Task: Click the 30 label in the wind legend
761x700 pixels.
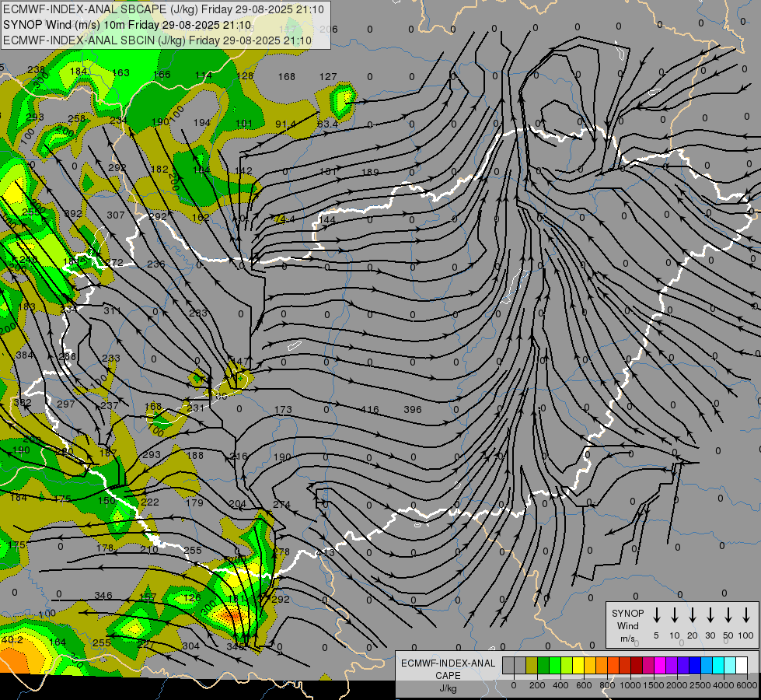Action: pyautogui.click(x=710, y=635)
